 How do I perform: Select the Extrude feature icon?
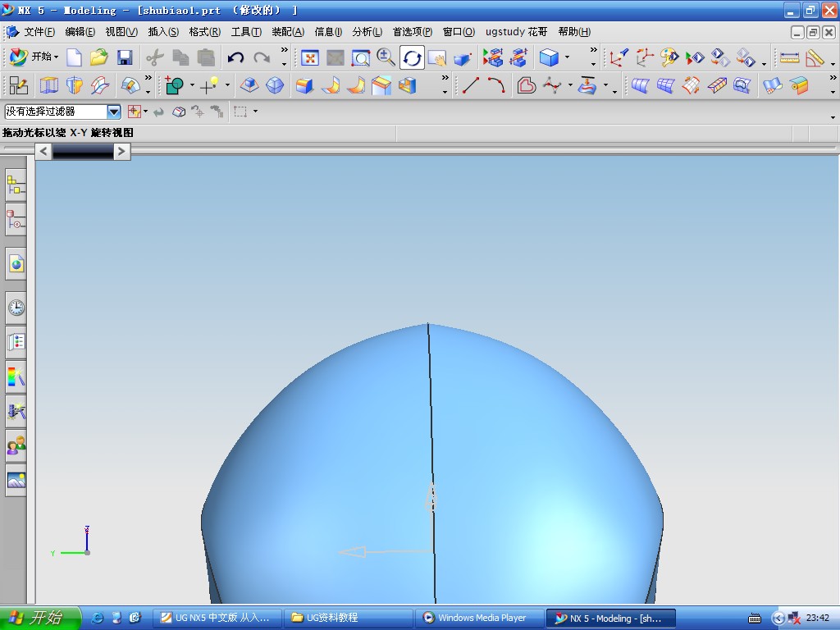point(48,85)
